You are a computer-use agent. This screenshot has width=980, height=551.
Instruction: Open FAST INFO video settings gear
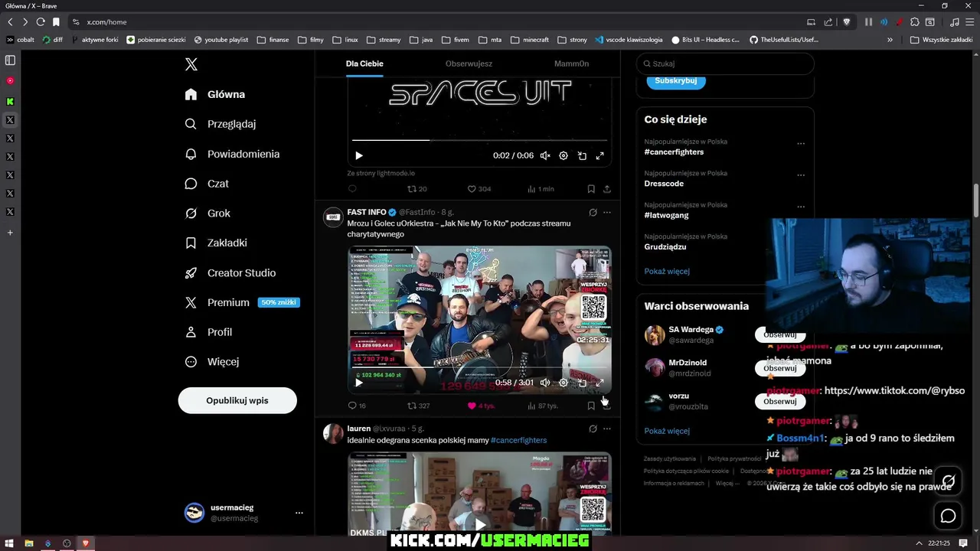coord(563,383)
